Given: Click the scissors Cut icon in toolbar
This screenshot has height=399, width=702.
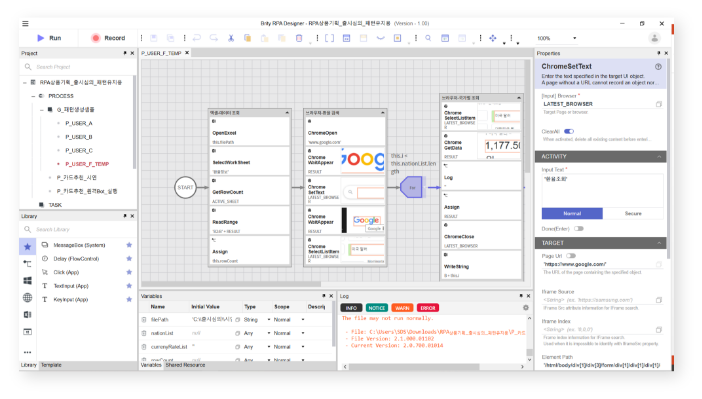Looking at the screenshot, I should (x=231, y=38).
